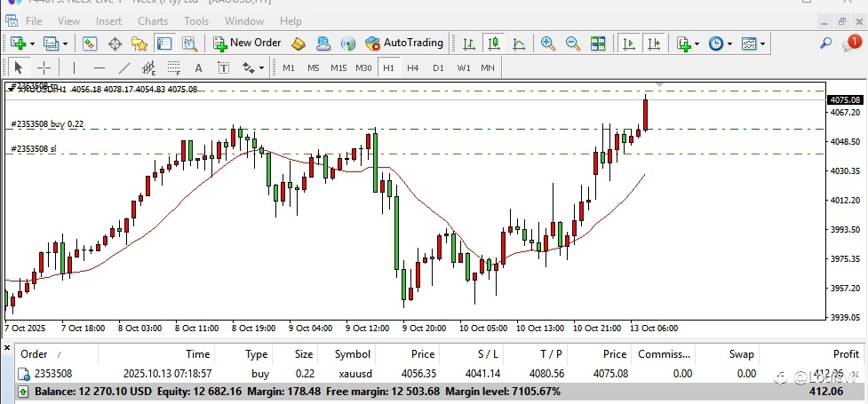Select the Horizontal Line drawing tool

coord(100,68)
